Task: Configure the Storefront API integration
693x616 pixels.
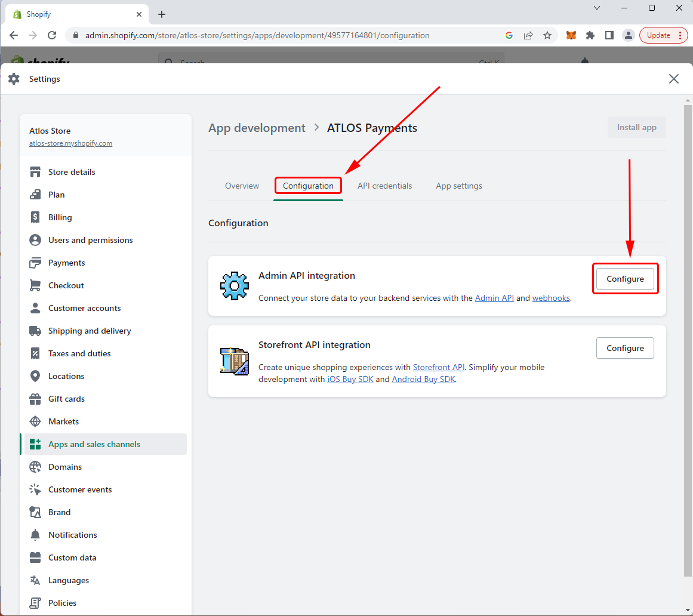Action: 625,348
